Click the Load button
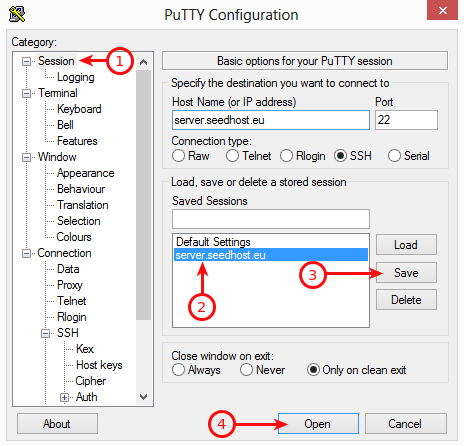 [x=406, y=245]
